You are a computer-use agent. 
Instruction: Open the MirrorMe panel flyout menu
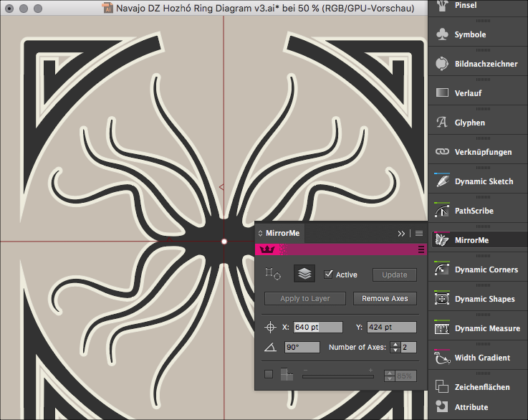[x=419, y=234]
